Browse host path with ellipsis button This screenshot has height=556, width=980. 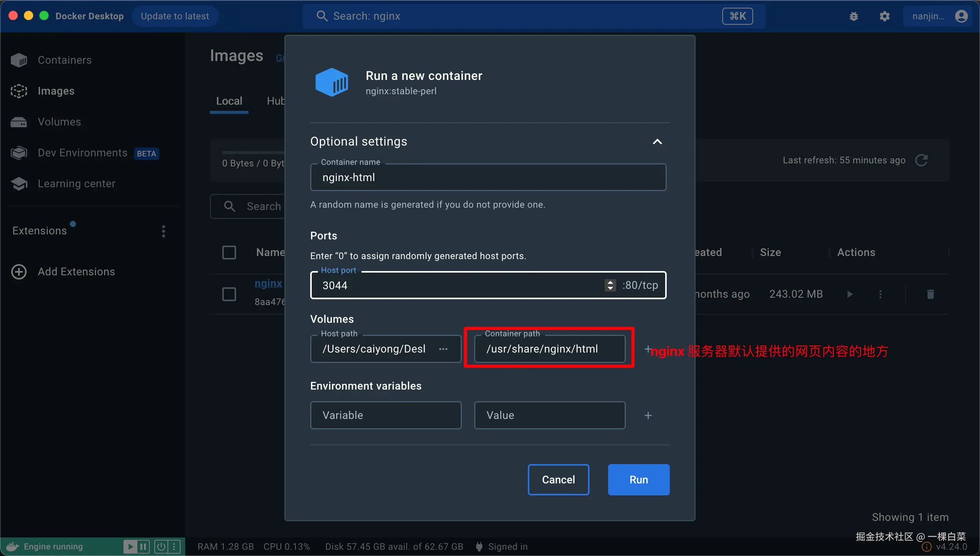tap(443, 349)
